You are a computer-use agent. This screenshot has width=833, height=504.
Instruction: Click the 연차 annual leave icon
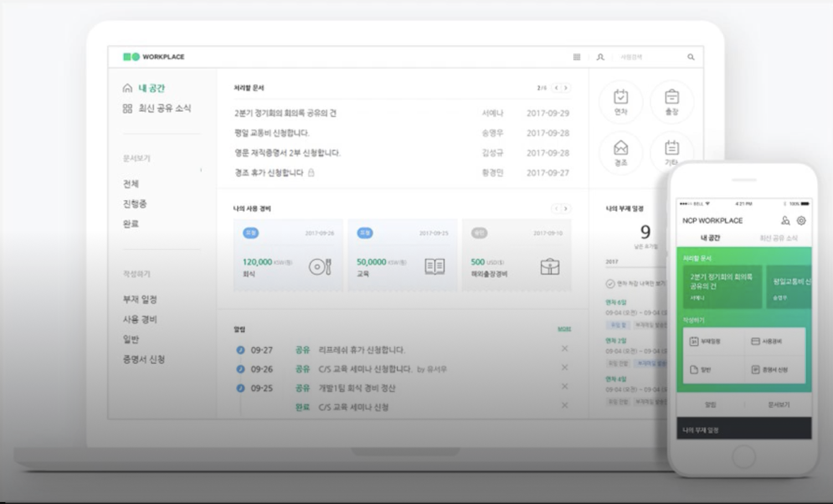pos(620,101)
